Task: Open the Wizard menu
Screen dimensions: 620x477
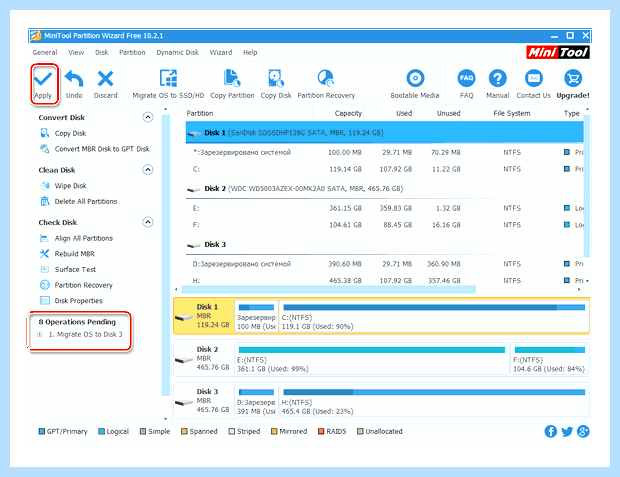Action: click(221, 53)
